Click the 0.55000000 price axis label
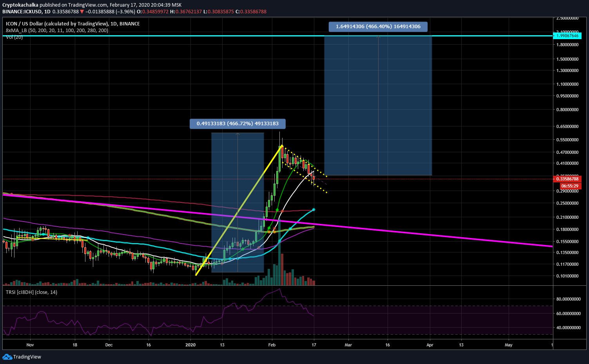 [x=567, y=140]
